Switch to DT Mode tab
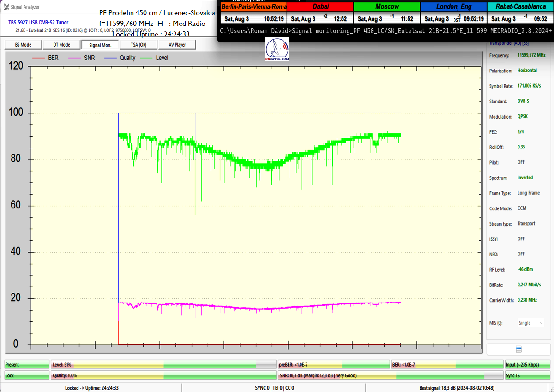554x392 pixels. click(x=61, y=45)
